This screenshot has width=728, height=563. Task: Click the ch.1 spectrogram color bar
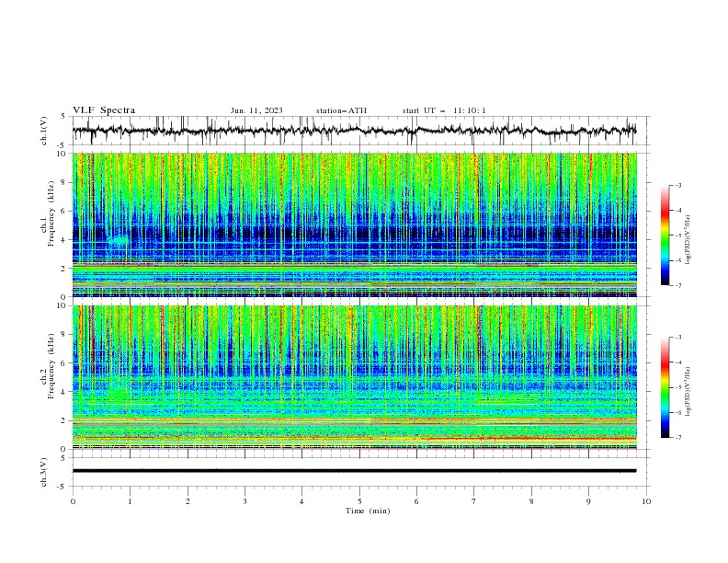(665, 236)
